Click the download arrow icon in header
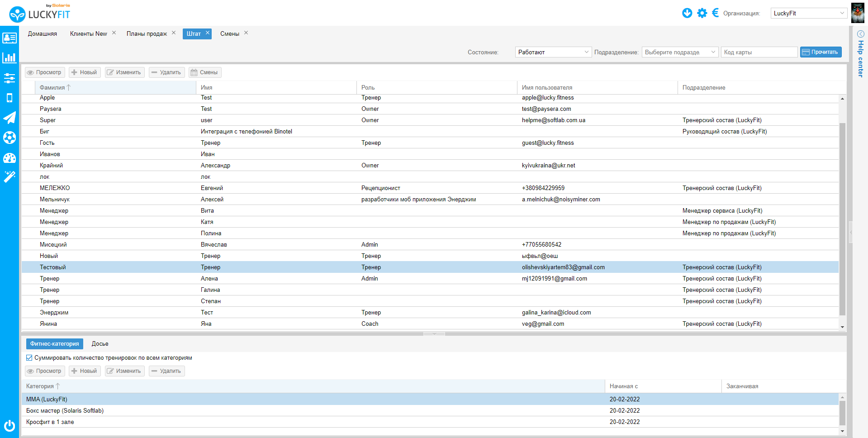The width and height of the screenshot is (868, 438). [x=687, y=13]
